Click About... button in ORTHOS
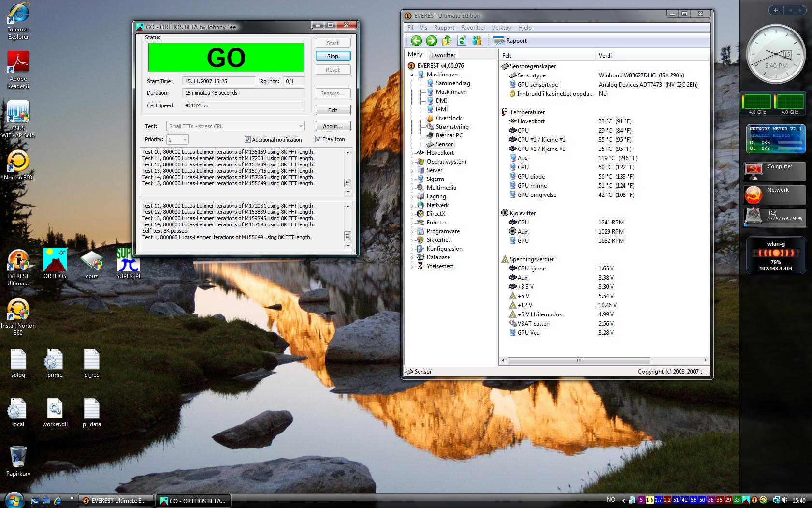The width and height of the screenshot is (812, 508). pyautogui.click(x=333, y=126)
